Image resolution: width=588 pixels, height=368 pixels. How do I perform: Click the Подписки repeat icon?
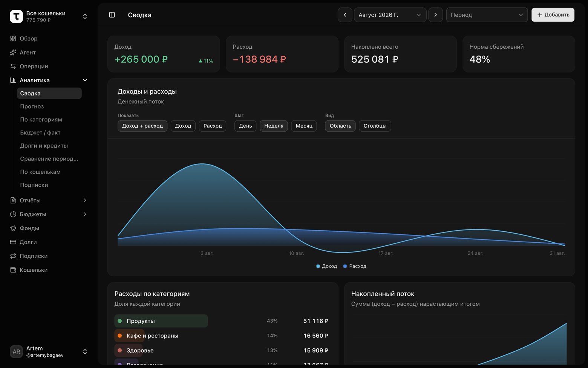click(13, 256)
